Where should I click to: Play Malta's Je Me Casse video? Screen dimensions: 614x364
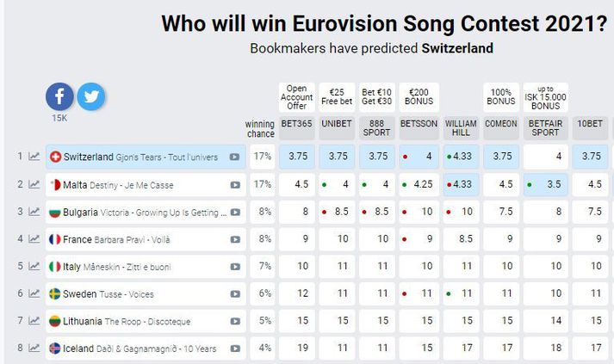(x=235, y=185)
